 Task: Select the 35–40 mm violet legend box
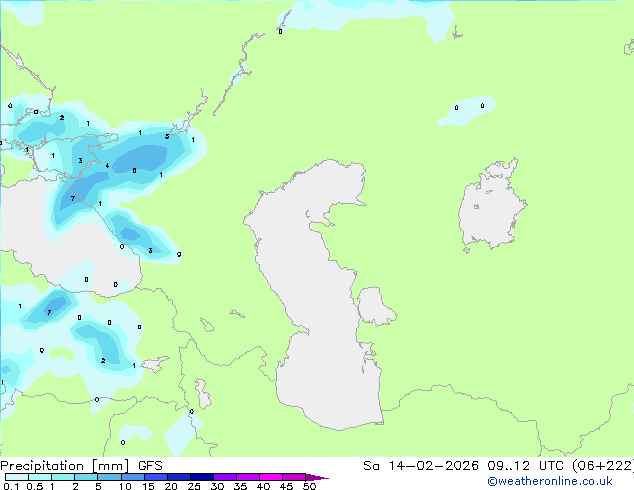click(x=248, y=477)
